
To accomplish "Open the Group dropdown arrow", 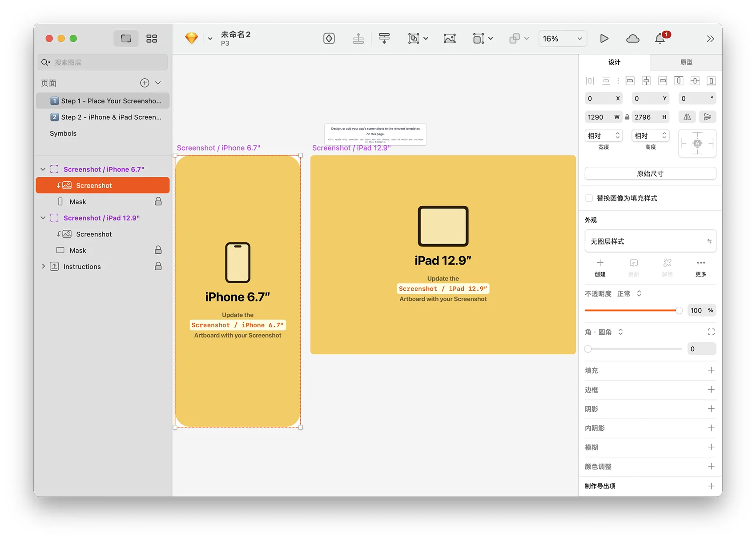I will 426,39.
